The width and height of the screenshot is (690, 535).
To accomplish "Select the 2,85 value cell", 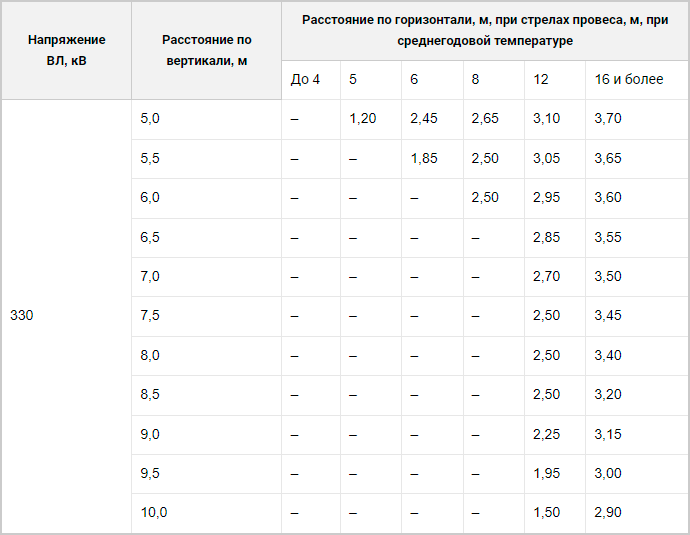I will 555,238.
